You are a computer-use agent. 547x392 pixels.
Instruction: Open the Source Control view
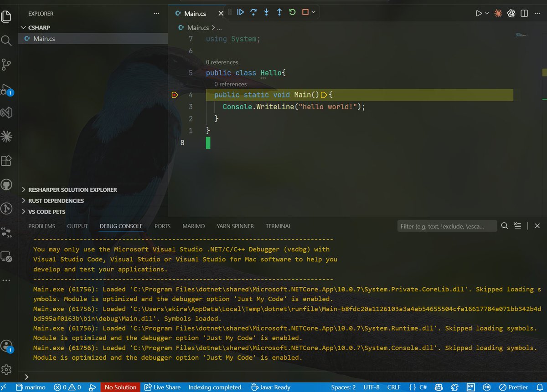point(6,65)
